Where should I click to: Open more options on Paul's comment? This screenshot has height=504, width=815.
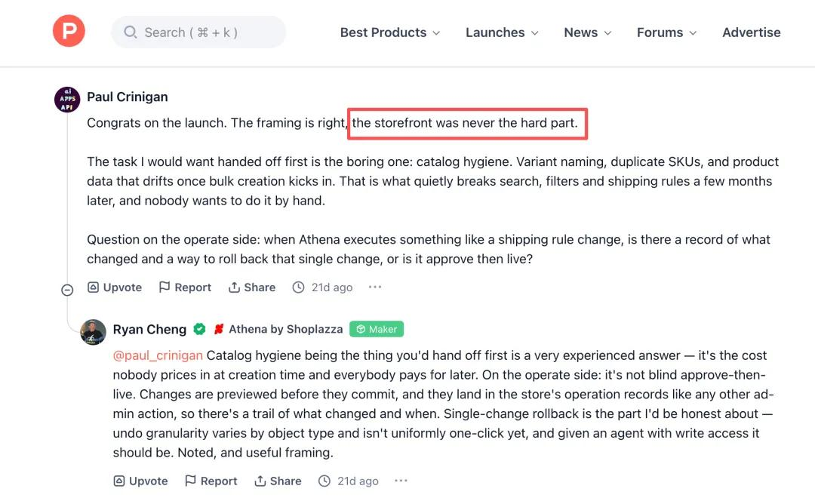(375, 287)
